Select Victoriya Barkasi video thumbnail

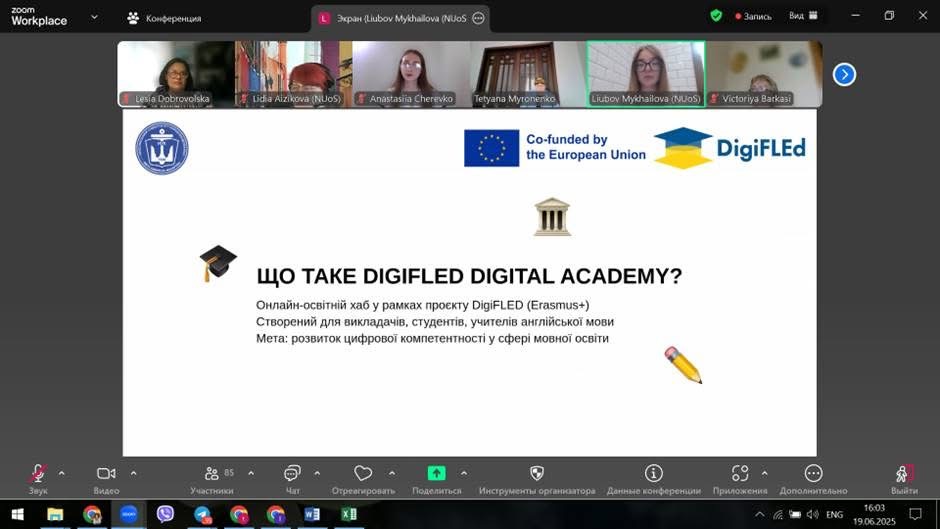pos(764,74)
